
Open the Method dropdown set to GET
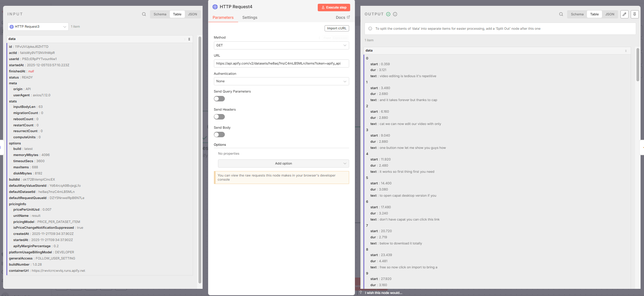281,45
